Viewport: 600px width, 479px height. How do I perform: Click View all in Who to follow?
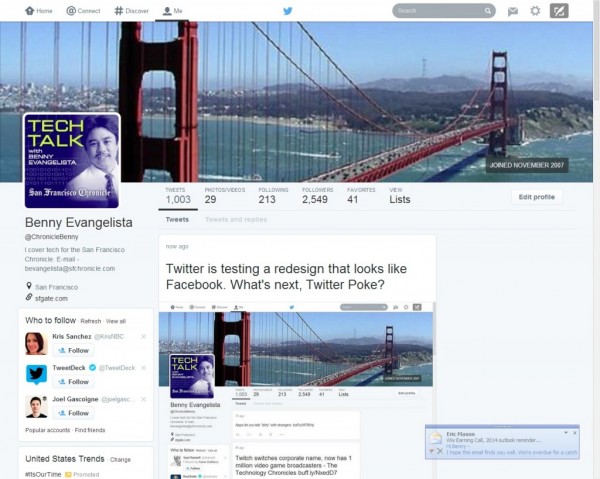coord(116,321)
